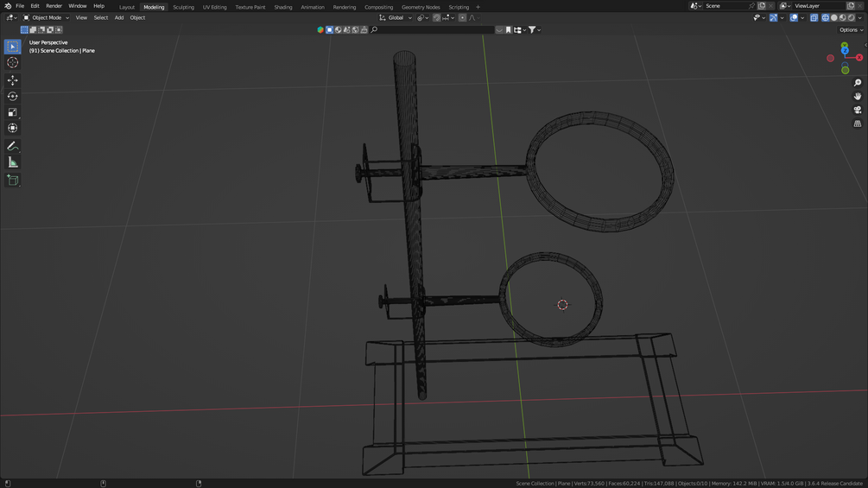Screen dimensions: 868x488
Task: Expand the sidebar with small arrow
Action: coord(865,46)
